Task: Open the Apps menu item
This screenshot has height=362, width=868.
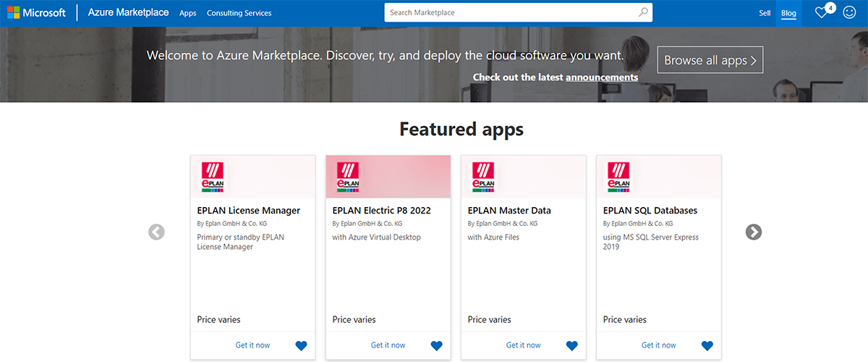Action: [x=187, y=13]
